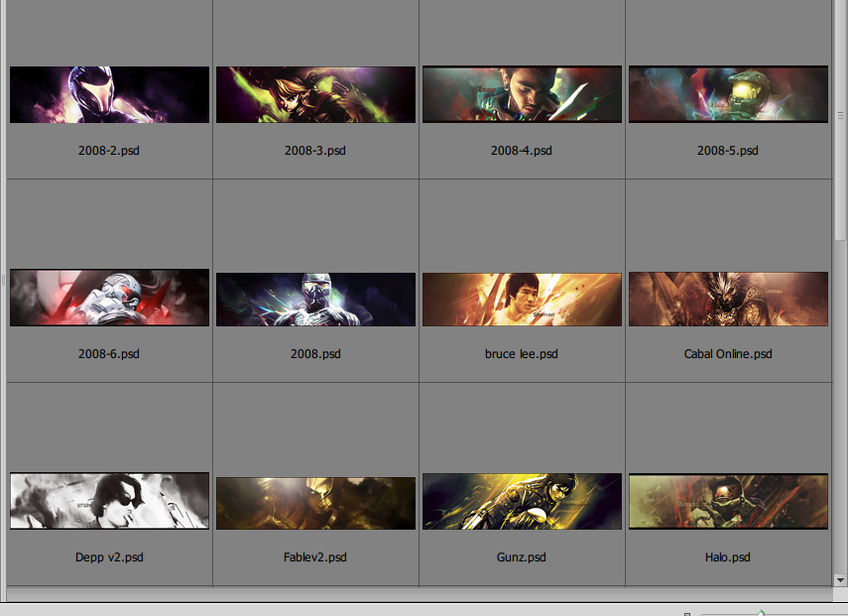Click the "bruce lee.psd" file name

point(522,354)
